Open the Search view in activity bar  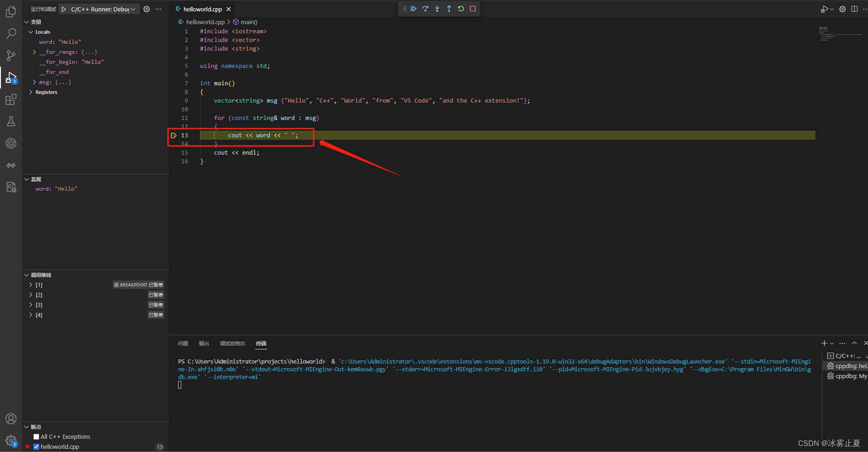tap(11, 34)
